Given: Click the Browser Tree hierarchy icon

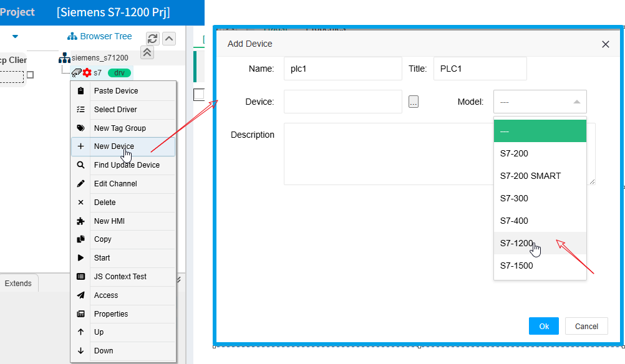Looking at the screenshot, I should tap(72, 37).
